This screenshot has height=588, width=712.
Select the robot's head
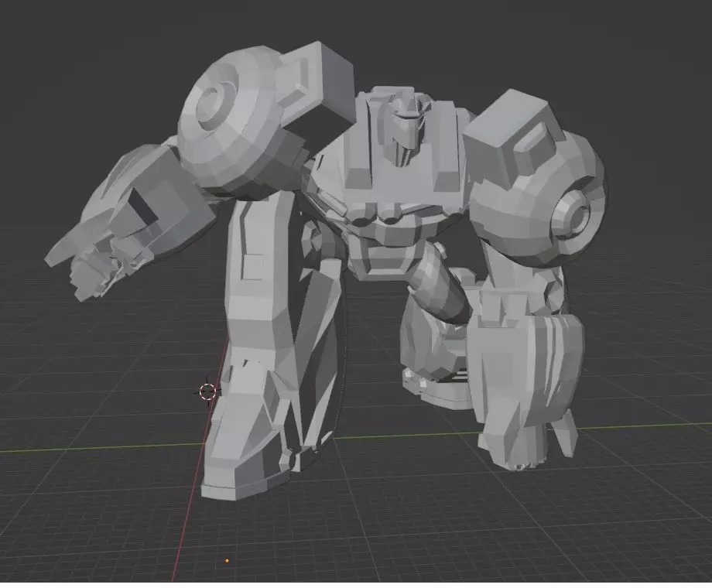407,125
